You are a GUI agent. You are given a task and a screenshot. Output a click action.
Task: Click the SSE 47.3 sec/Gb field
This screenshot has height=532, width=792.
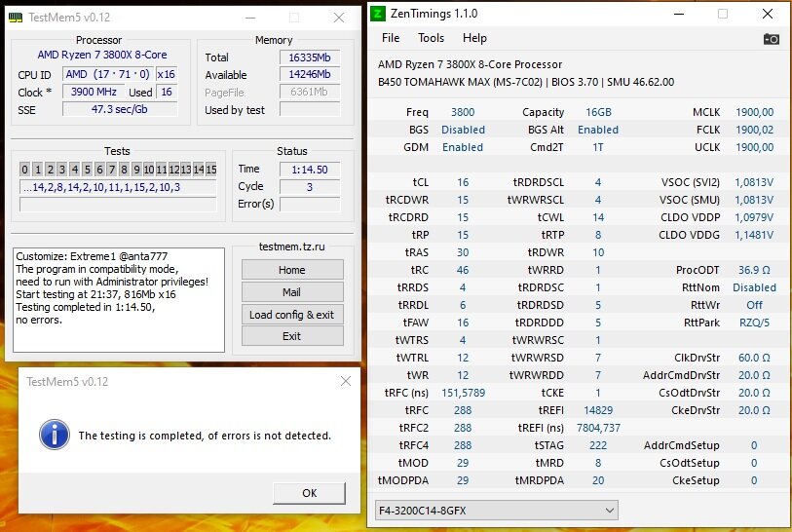click(x=120, y=109)
